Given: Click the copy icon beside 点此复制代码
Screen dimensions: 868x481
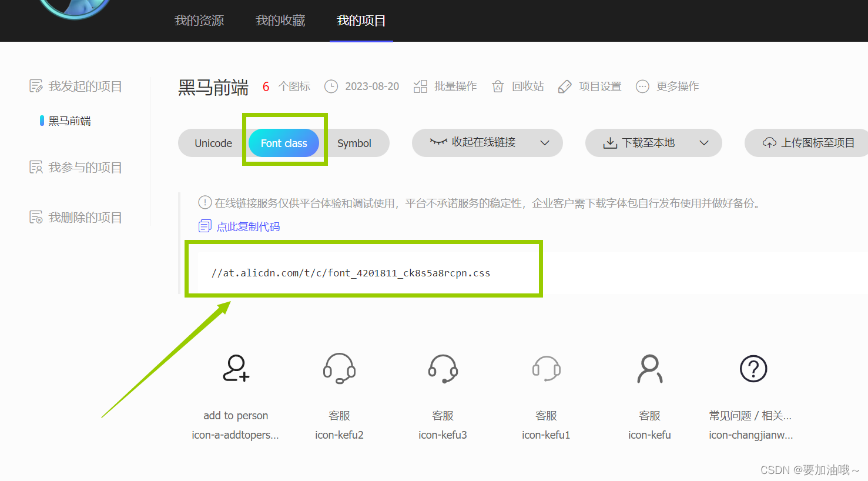Looking at the screenshot, I should [x=205, y=226].
